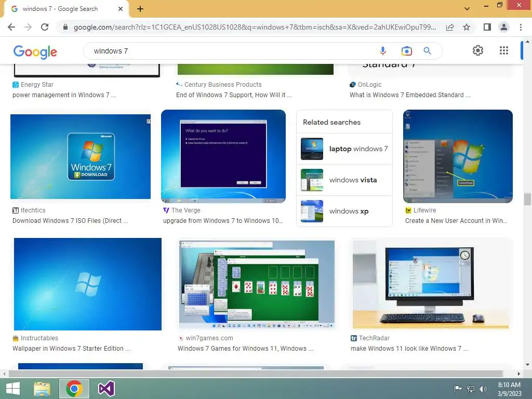Open related search windows vista
This screenshot has height=399, width=532.
click(x=344, y=180)
